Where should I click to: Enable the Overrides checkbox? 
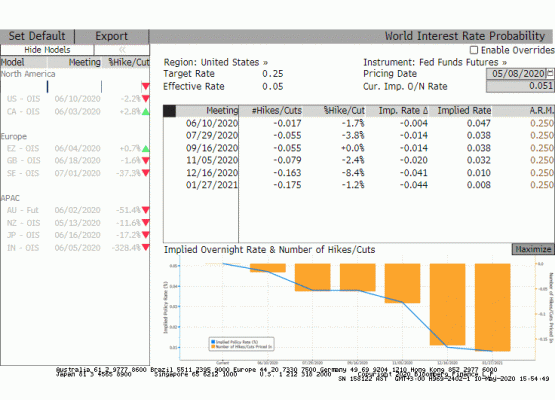click(x=474, y=50)
